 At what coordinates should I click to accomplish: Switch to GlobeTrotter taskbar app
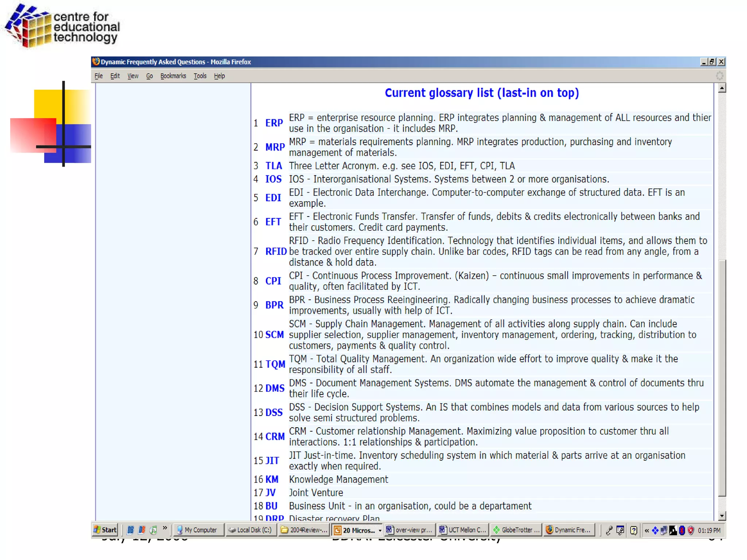pos(516,530)
